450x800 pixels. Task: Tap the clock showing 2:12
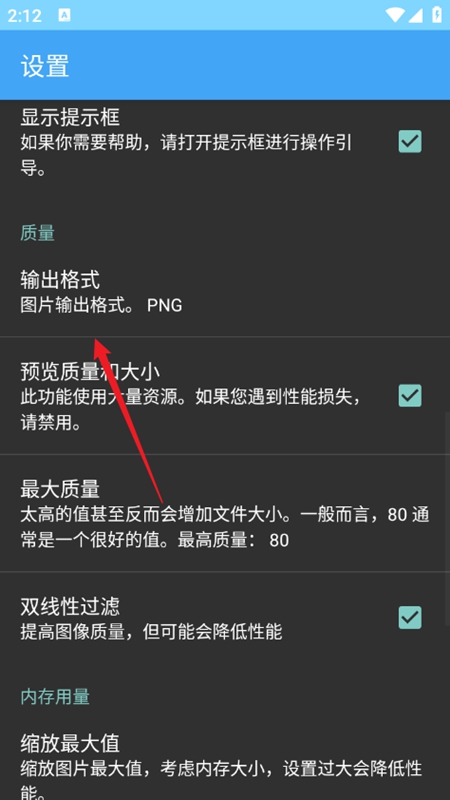(24, 16)
